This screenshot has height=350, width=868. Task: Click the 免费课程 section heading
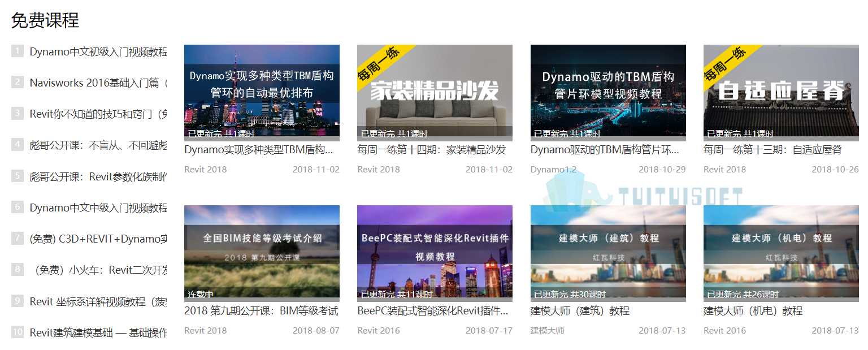tap(45, 20)
